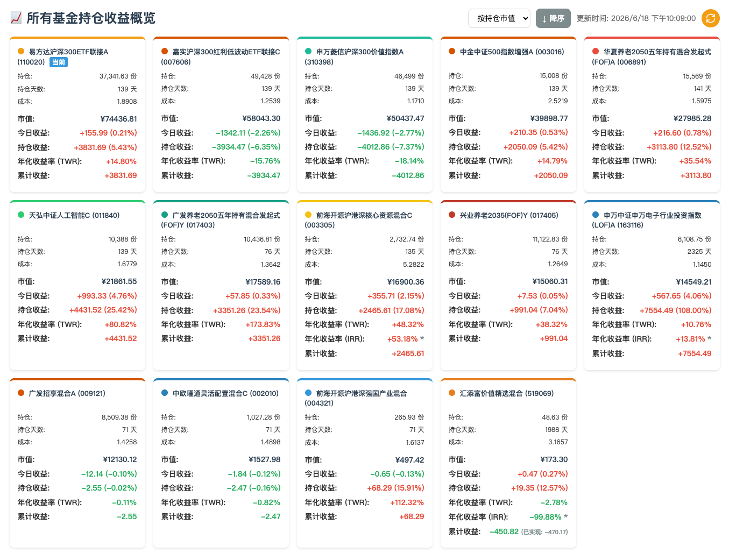Click market value ¥12130.12
The width and height of the screenshot is (729, 560).
pos(120,459)
